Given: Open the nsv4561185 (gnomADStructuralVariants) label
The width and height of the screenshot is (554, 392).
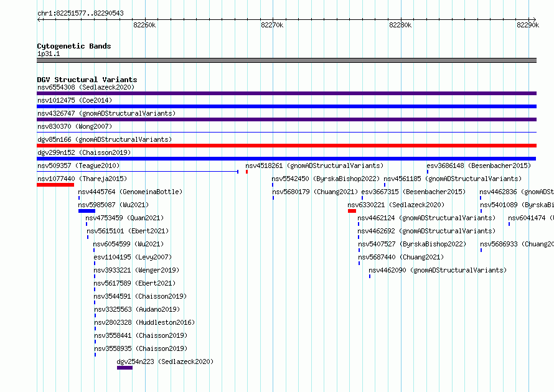Looking at the screenshot, I should [x=453, y=179].
